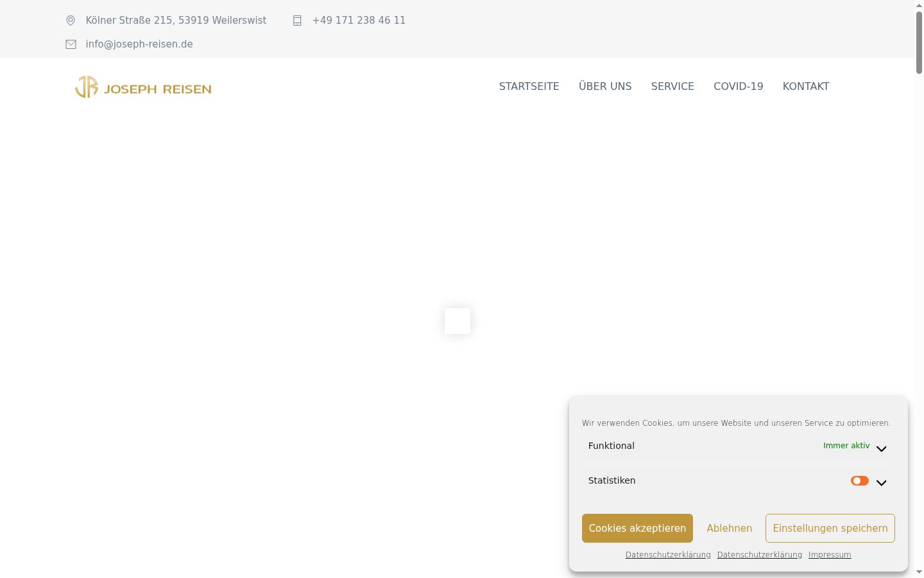Click Cookies akzeptieren button

coord(637,528)
